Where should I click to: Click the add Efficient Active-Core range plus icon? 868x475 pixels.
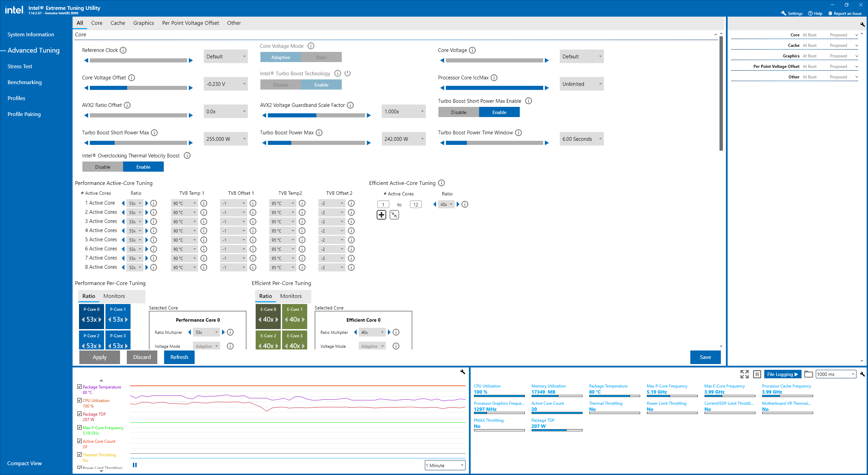tap(381, 215)
